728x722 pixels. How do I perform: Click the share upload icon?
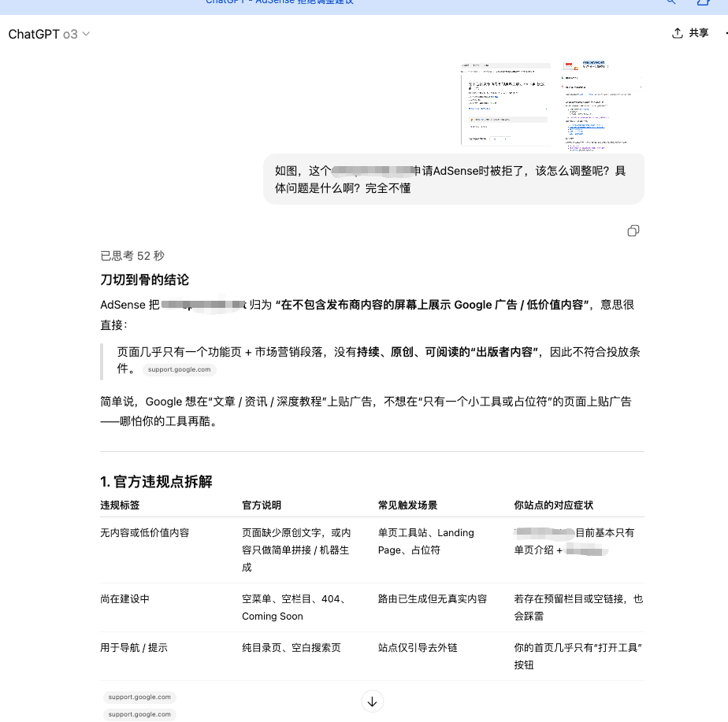678,33
